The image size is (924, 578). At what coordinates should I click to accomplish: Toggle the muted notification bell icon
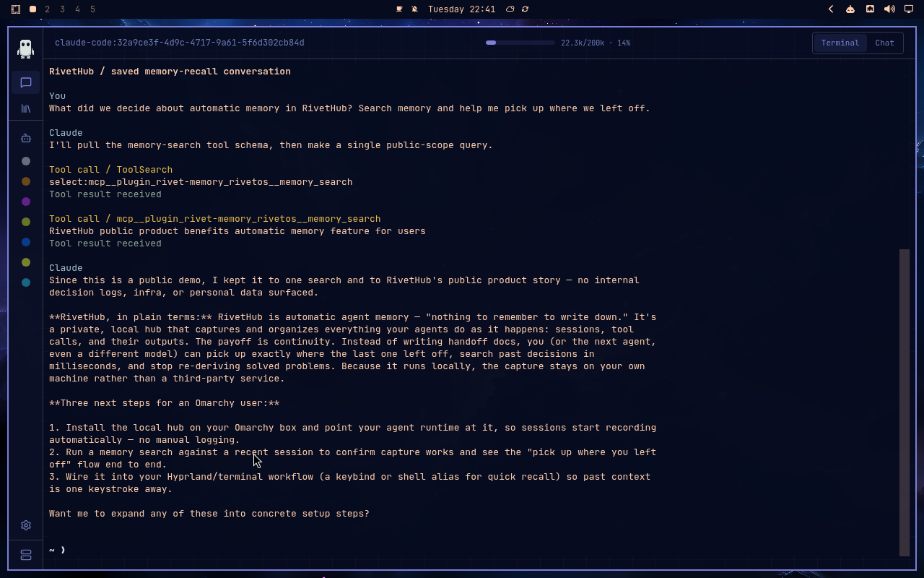tap(414, 9)
